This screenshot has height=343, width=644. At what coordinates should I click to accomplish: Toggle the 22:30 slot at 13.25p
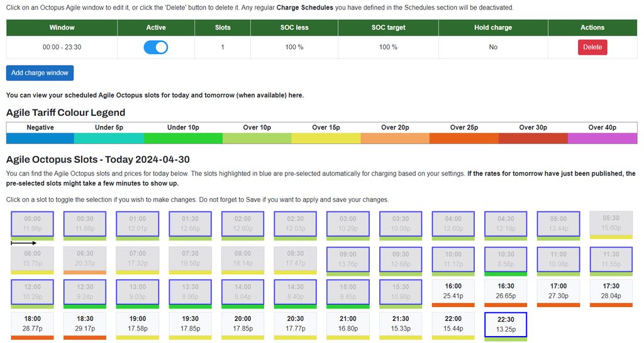(506, 325)
